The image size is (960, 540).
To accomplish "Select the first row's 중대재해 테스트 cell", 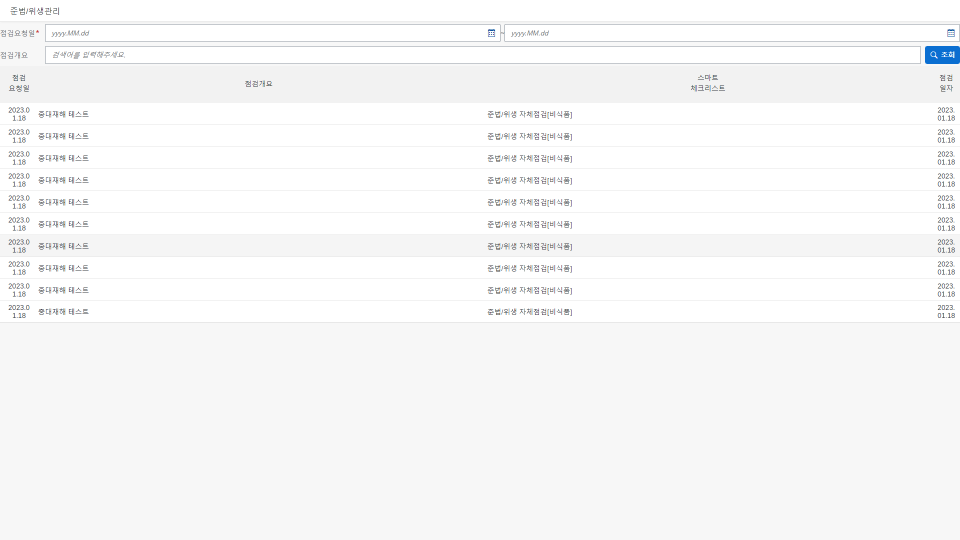I will click(x=64, y=114).
